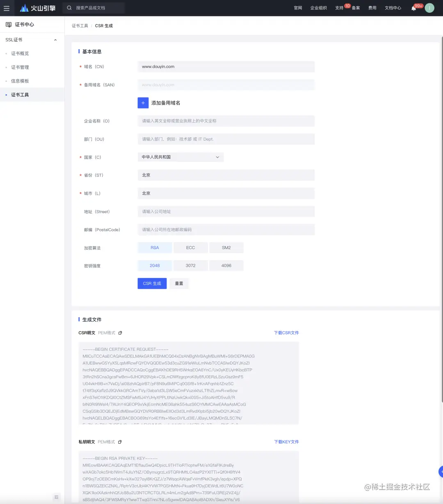Open the 国家 (C) country dropdown

[180, 157]
